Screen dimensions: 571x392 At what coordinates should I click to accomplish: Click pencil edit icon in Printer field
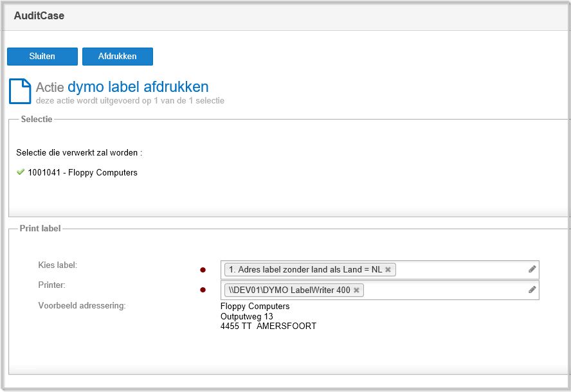[x=532, y=289]
